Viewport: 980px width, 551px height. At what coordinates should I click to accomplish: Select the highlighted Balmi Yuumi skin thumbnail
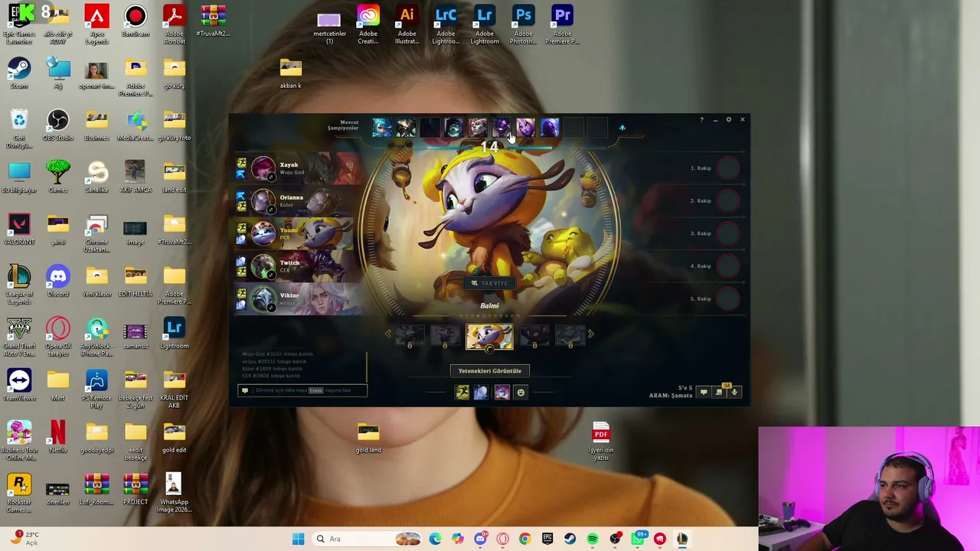point(489,337)
